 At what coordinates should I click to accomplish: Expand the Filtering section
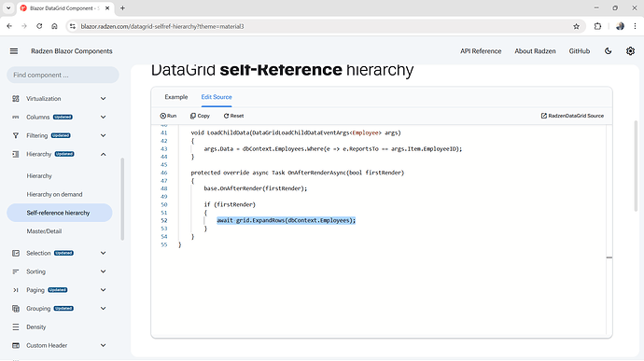[x=103, y=135]
